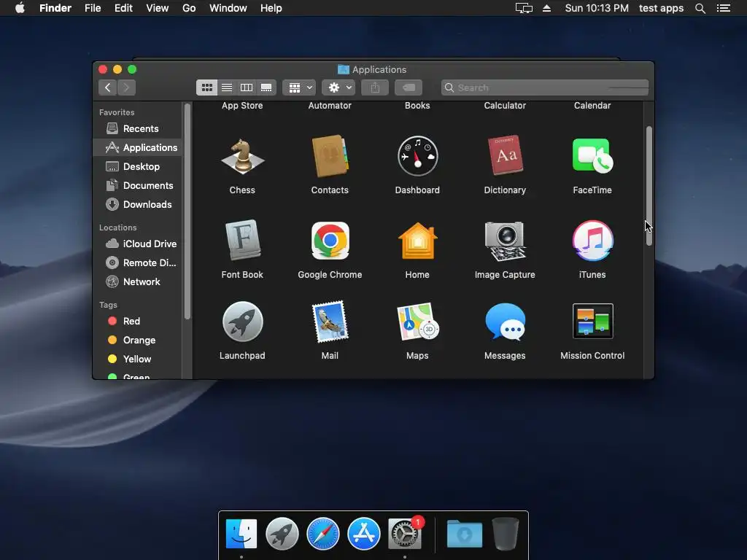The width and height of the screenshot is (747, 560).
Task: Click the Share toolbar button
Action: click(x=375, y=87)
